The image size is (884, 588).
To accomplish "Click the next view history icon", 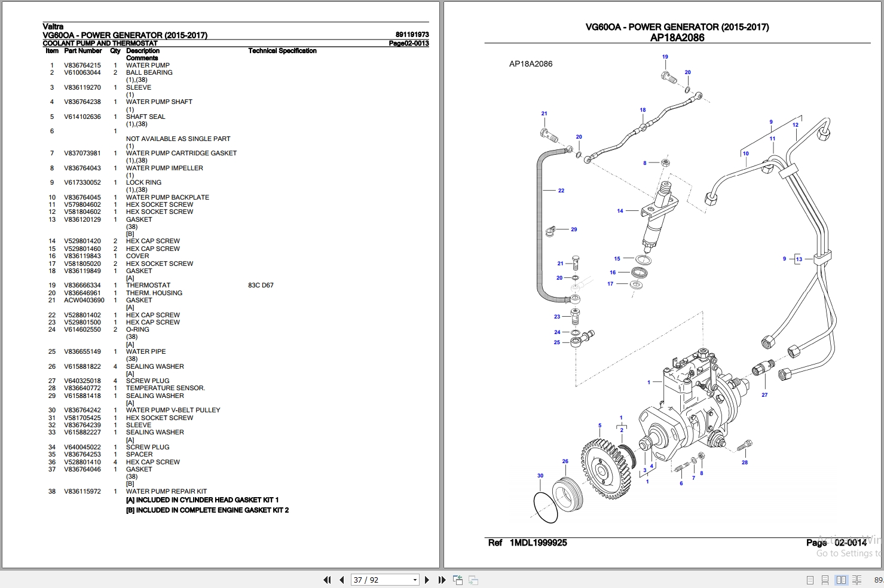I will (472, 580).
